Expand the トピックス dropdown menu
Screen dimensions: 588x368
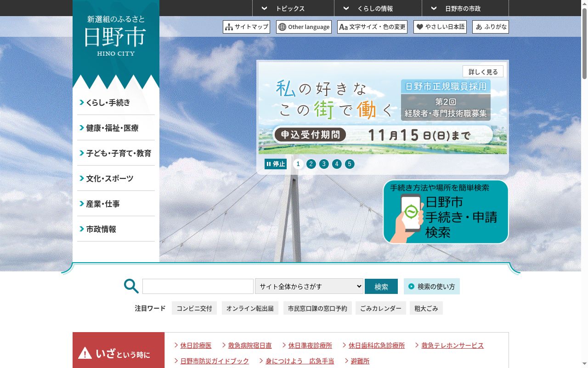[x=293, y=8]
